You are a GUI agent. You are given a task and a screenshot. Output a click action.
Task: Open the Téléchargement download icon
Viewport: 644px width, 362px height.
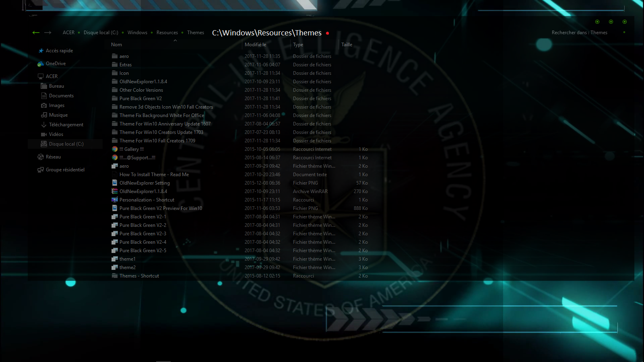[x=44, y=125]
